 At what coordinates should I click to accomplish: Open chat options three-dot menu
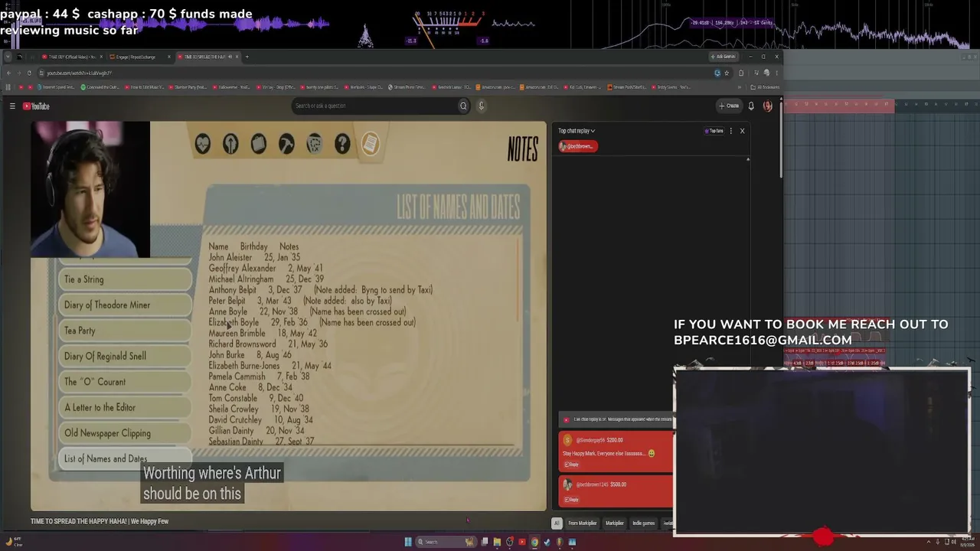(x=730, y=131)
